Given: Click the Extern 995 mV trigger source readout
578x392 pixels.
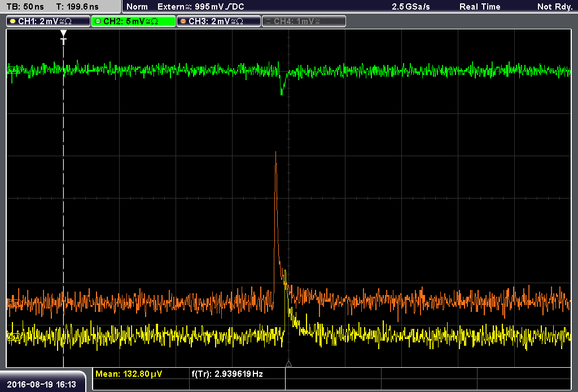Looking at the screenshot, I should click(x=200, y=7).
